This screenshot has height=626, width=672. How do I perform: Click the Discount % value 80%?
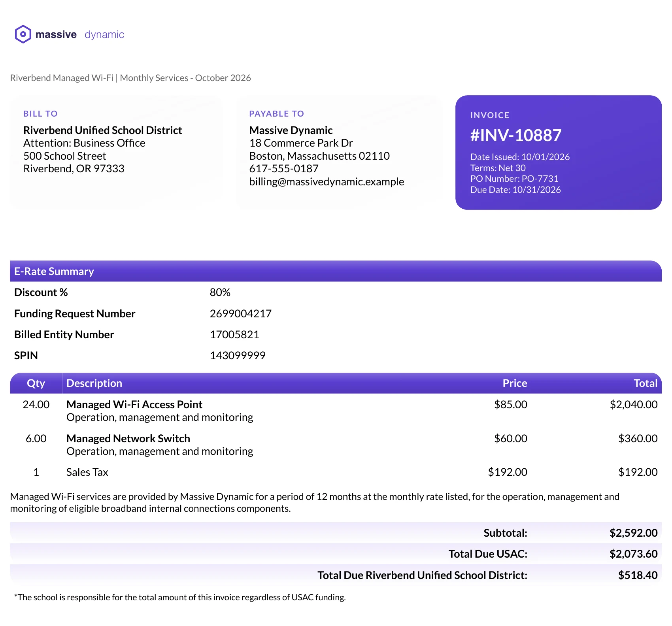(220, 292)
